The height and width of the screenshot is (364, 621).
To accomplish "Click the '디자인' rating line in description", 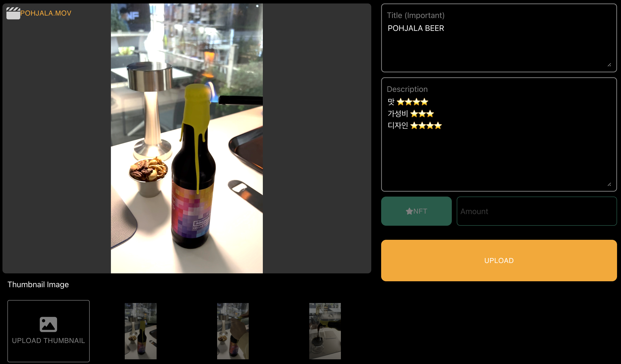I will (x=415, y=125).
